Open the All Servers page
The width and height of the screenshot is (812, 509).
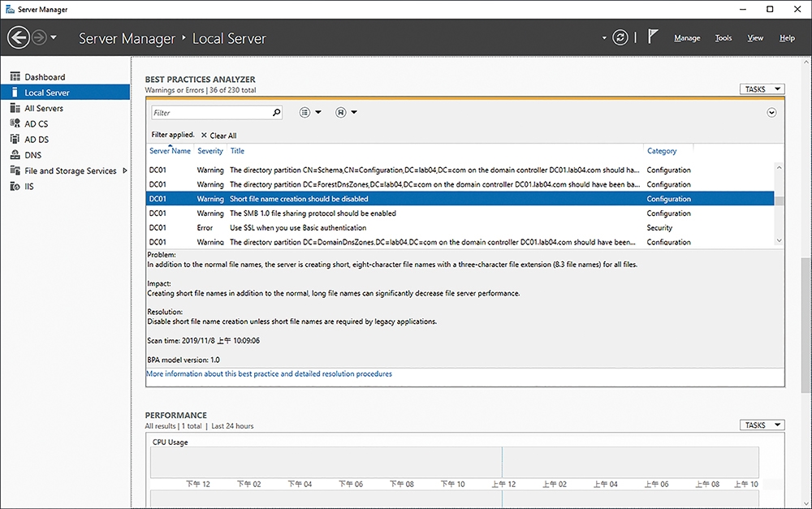[x=65, y=108]
